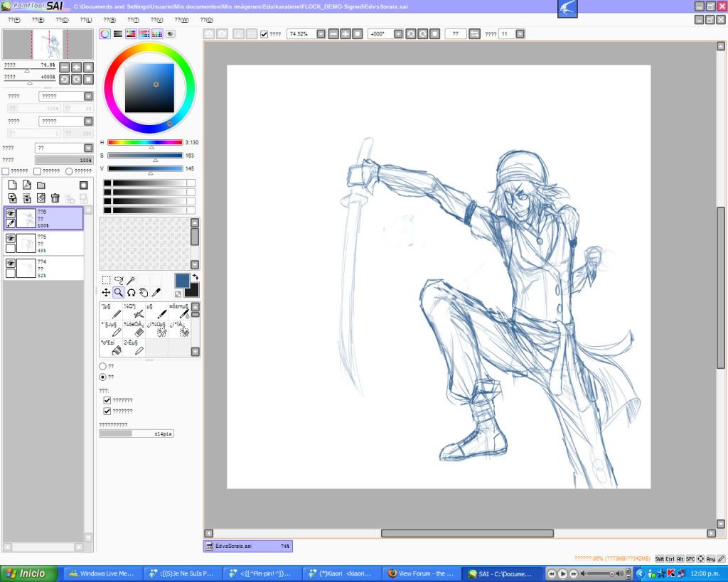Open the +000° rotation angle dropdown
Viewport: 728px width, 582px height.
[x=398, y=34]
